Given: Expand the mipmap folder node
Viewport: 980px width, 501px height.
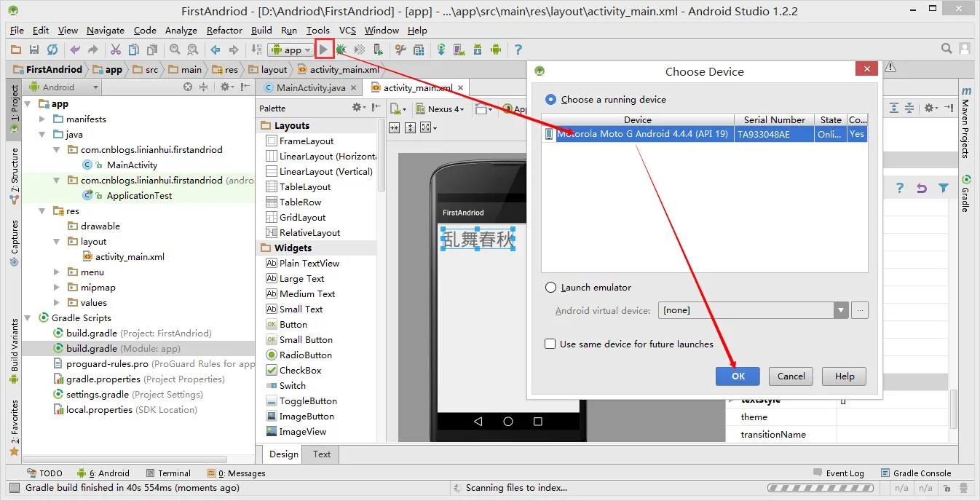Looking at the screenshot, I should (x=57, y=287).
